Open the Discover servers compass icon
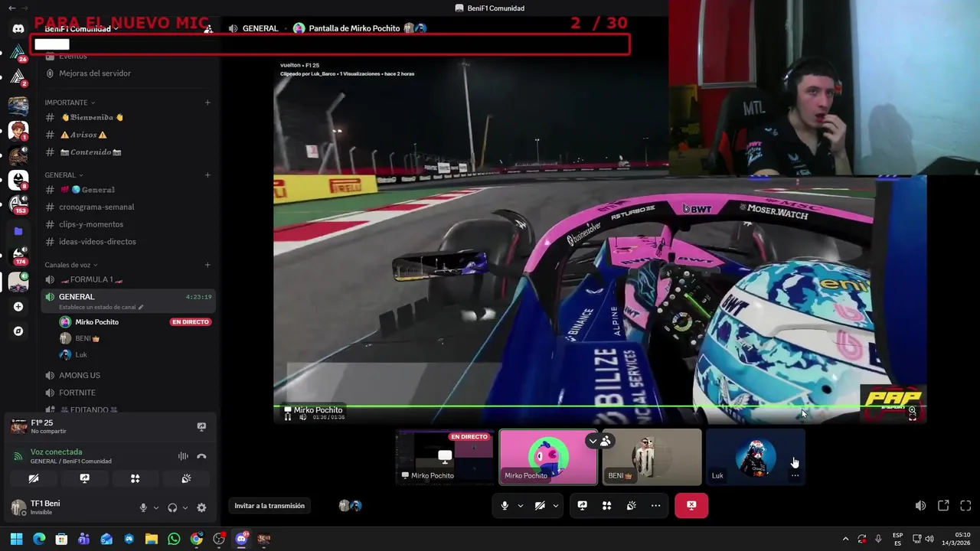The width and height of the screenshot is (980, 551). click(18, 331)
